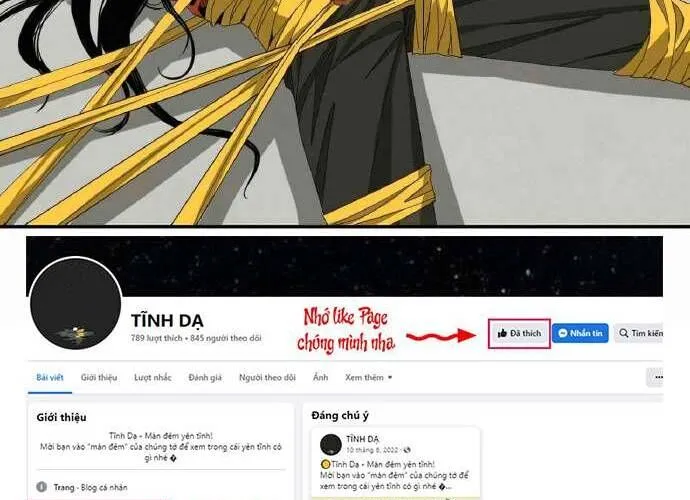Open the Lượt nhắc tab
Viewport: 690px width, 500px height.
pyautogui.click(x=153, y=377)
